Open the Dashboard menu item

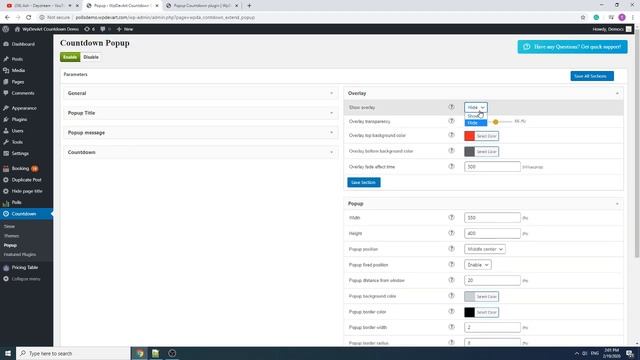click(23, 44)
